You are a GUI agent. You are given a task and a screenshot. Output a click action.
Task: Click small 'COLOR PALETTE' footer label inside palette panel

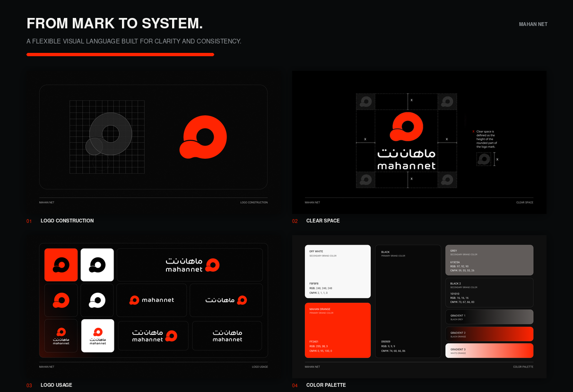coord(523,367)
